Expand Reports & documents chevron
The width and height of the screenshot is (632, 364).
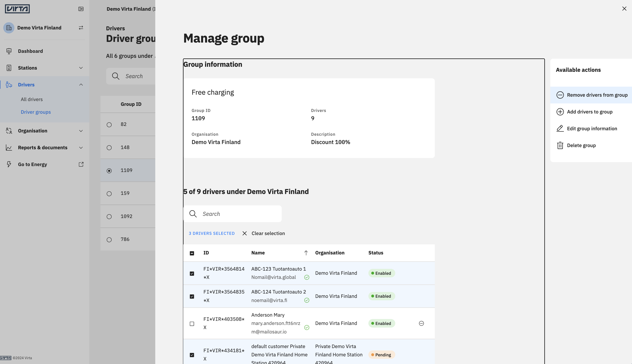pos(81,148)
